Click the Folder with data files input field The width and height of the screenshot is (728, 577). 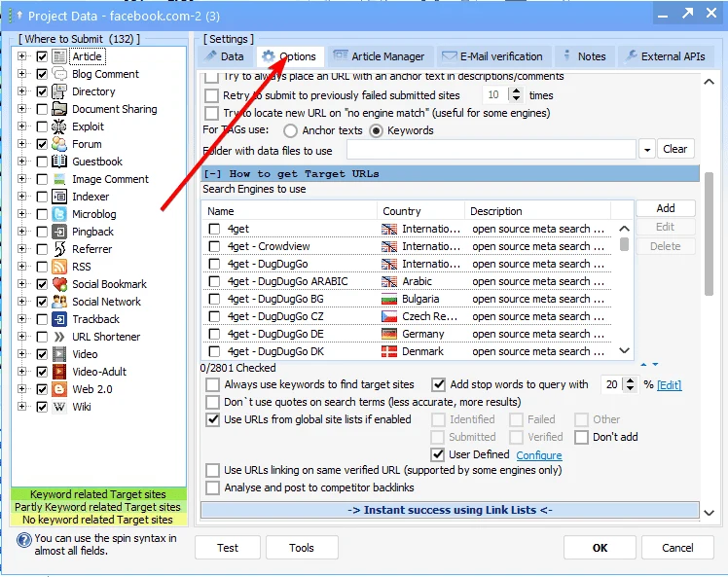pos(491,150)
